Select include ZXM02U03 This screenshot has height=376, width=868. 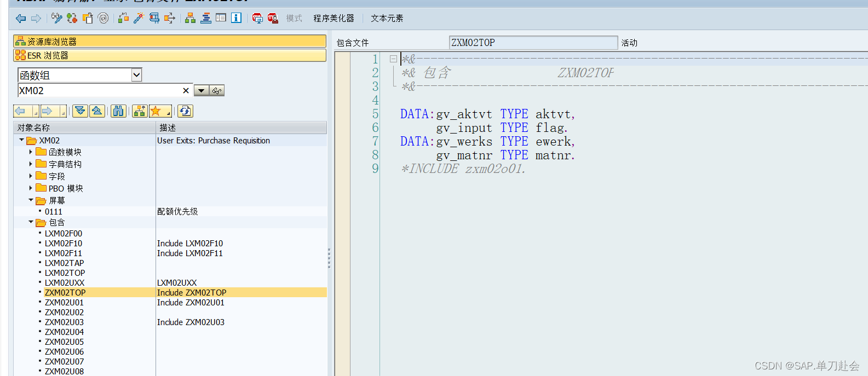click(x=65, y=322)
